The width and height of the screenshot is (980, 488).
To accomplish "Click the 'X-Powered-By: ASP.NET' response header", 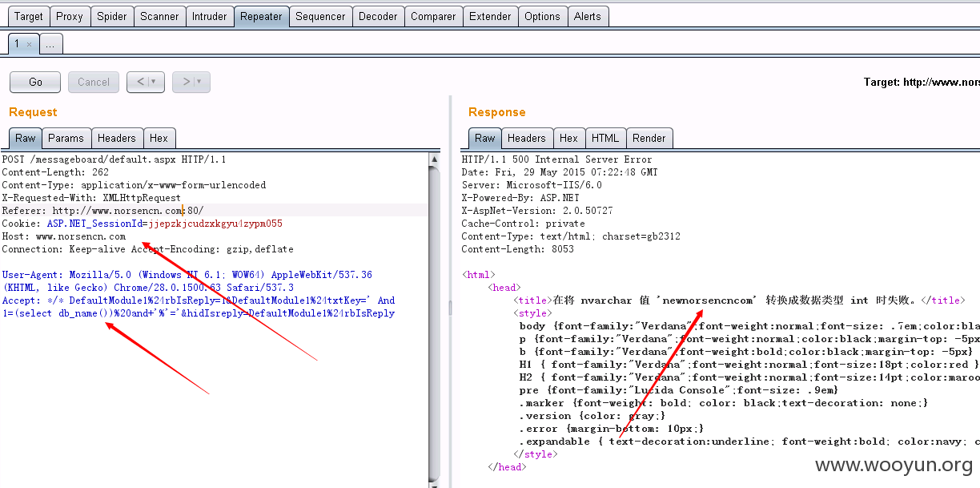I will pos(520,198).
